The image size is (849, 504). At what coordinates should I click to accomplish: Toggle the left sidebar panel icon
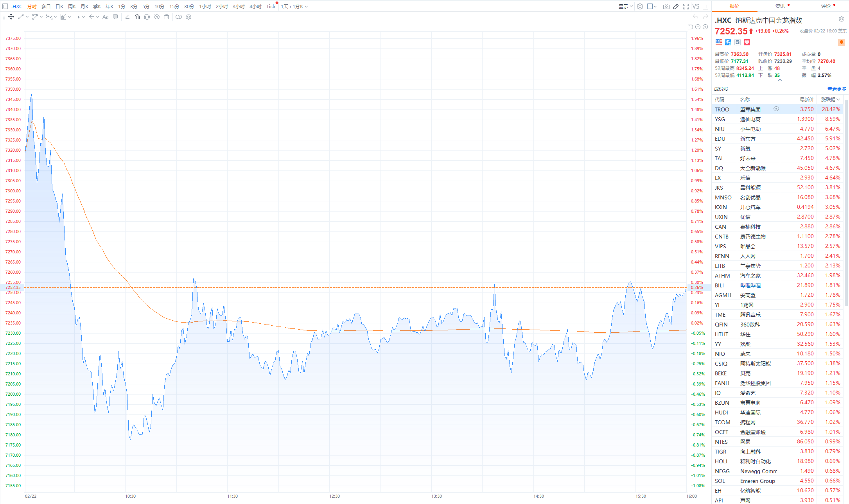(x=5, y=6)
